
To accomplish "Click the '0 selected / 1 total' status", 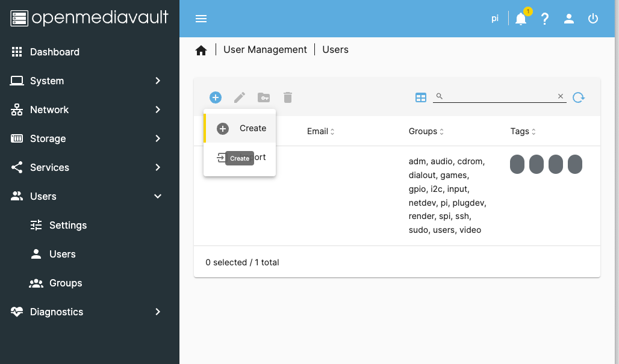I will tap(242, 262).
